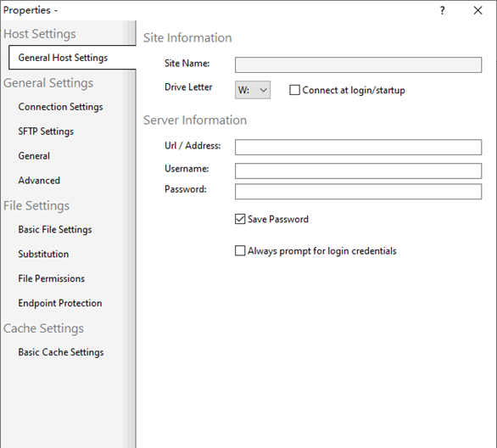This screenshot has width=497, height=448.
Task: Click into the Username field
Action: coord(358,171)
